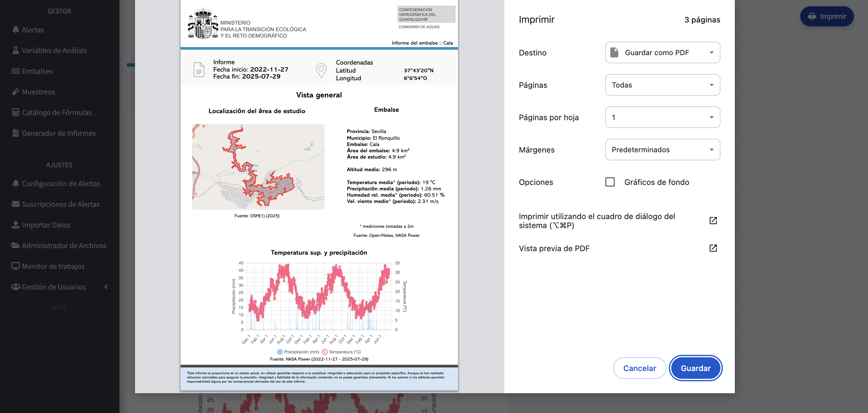The image size is (868, 413).
Task: Open the Páginas dropdown set to Todas
Action: click(x=663, y=85)
